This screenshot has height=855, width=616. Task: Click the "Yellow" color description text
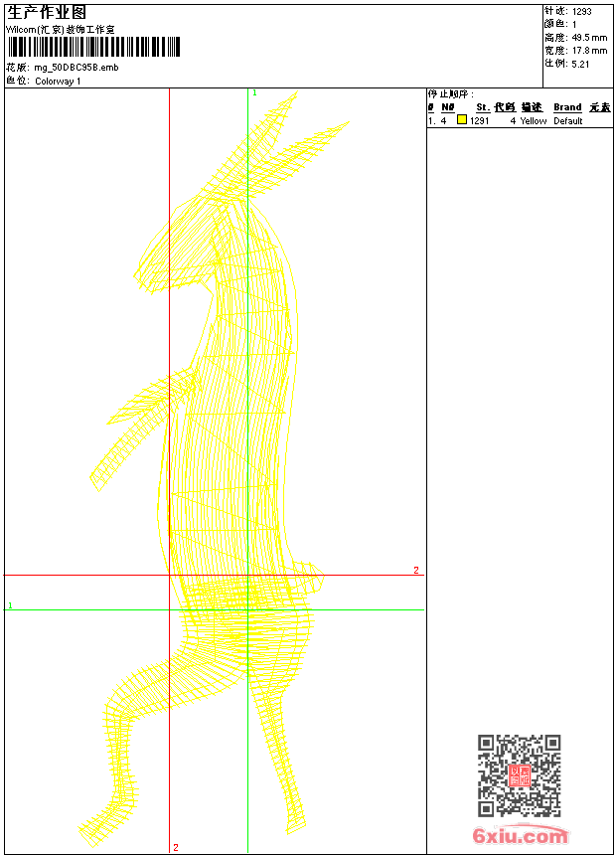[x=534, y=121]
